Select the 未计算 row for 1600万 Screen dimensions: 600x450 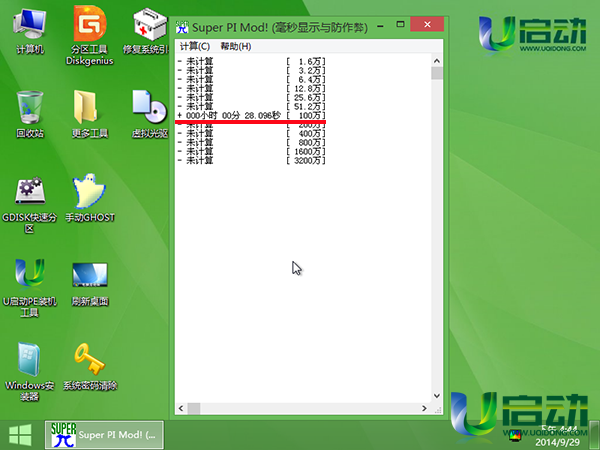click(251, 152)
